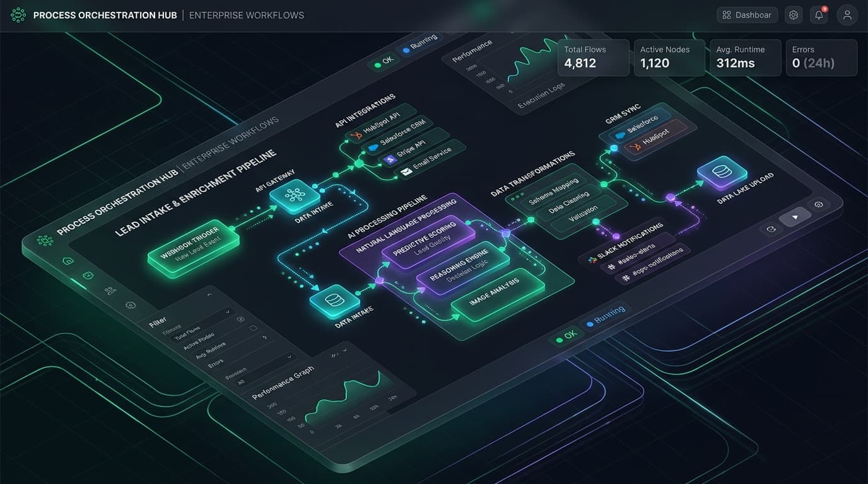
Task: Click the play button on the canvas toolbar
Action: click(x=795, y=217)
